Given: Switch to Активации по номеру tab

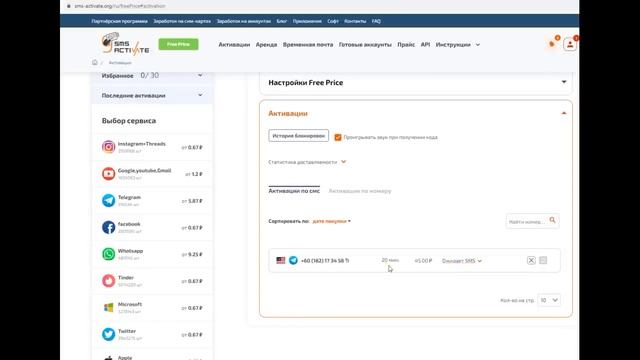Looking at the screenshot, I should [360, 191].
